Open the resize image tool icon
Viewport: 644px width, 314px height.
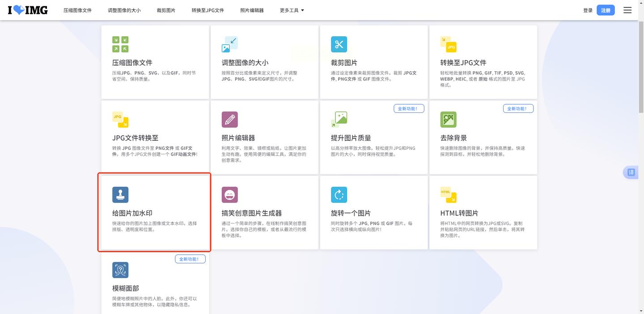pyautogui.click(x=229, y=44)
